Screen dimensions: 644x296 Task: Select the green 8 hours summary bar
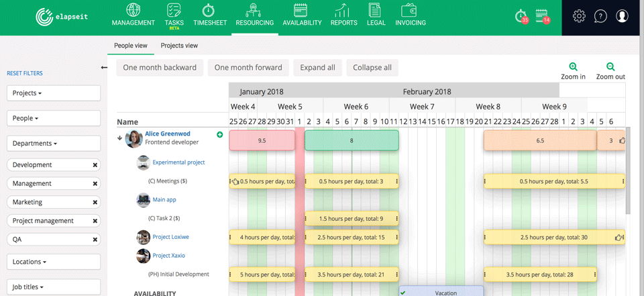[x=352, y=140]
